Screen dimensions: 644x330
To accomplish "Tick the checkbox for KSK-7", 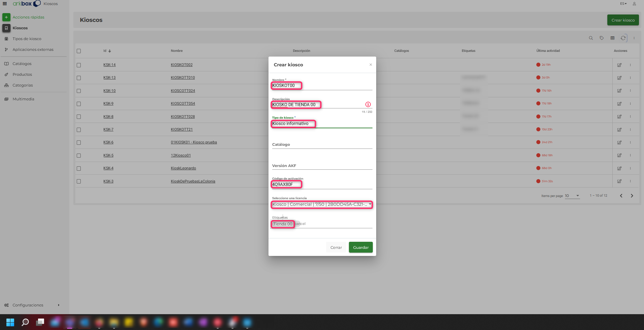I will 79,130.
